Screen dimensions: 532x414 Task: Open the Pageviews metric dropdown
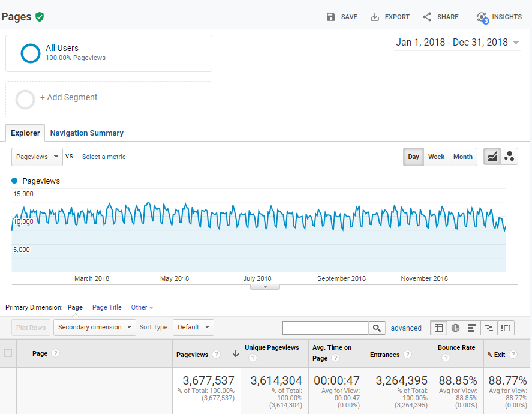(37, 157)
